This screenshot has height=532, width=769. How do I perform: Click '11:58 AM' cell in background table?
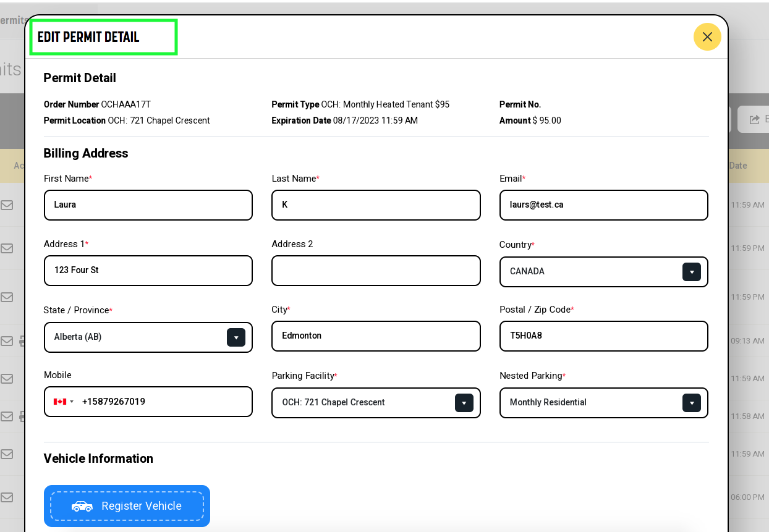747,416
